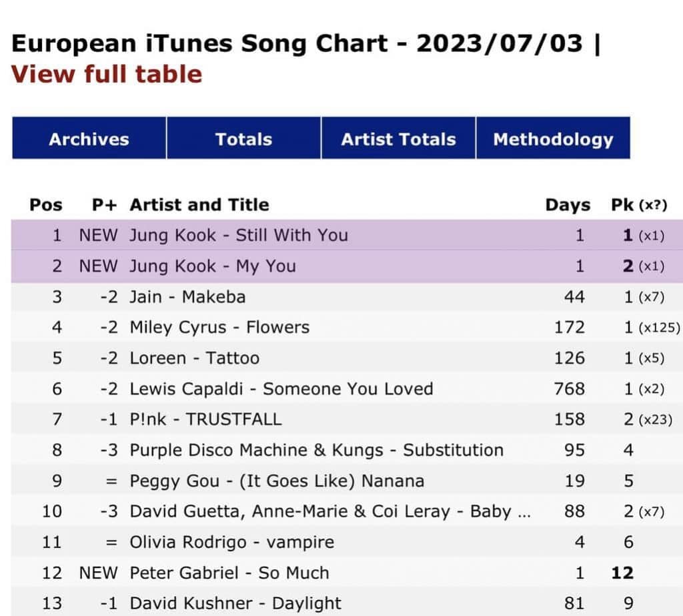Select Peggy Gou - Nanana entry
683x616 pixels.
point(277,481)
